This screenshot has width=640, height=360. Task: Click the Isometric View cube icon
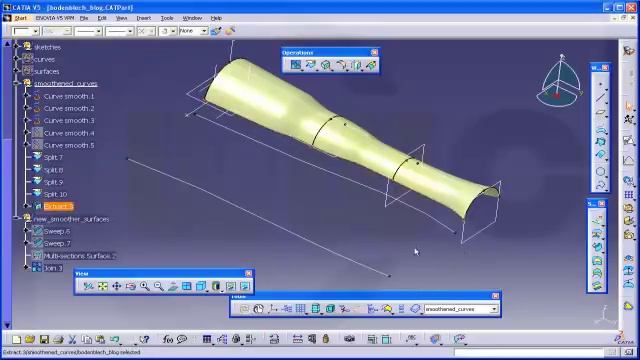point(201,286)
